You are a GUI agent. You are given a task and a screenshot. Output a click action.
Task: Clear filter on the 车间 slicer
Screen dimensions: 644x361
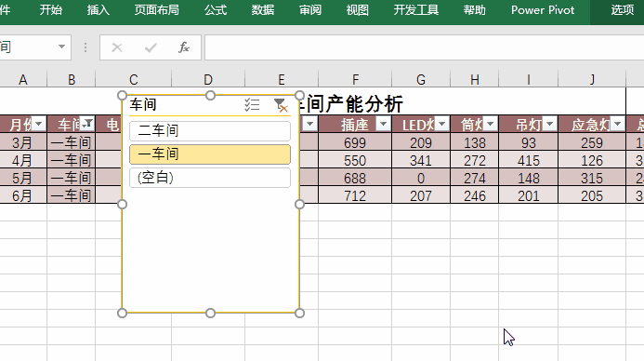coord(281,105)
